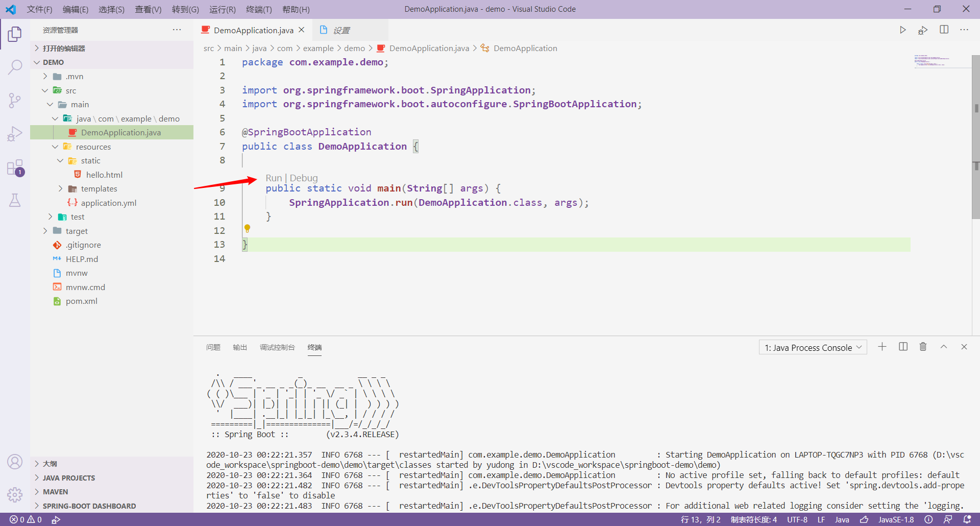The image size is (980, 526).
Task: Switch to the 问题 panel tab
Action: click(x=213, y=347)
